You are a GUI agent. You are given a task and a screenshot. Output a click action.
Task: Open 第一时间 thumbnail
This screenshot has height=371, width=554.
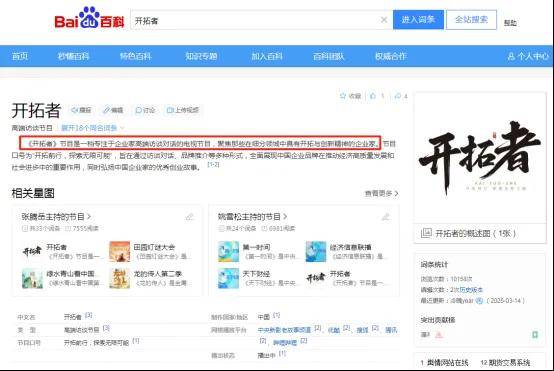tap(228, 251)
